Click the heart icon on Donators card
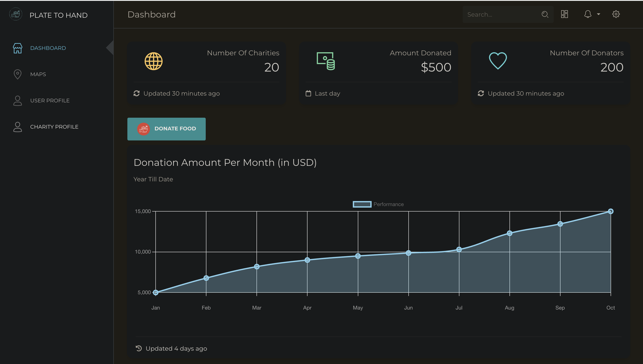The width and height of the screenshot is (643, 364). [x=498, y=61]
